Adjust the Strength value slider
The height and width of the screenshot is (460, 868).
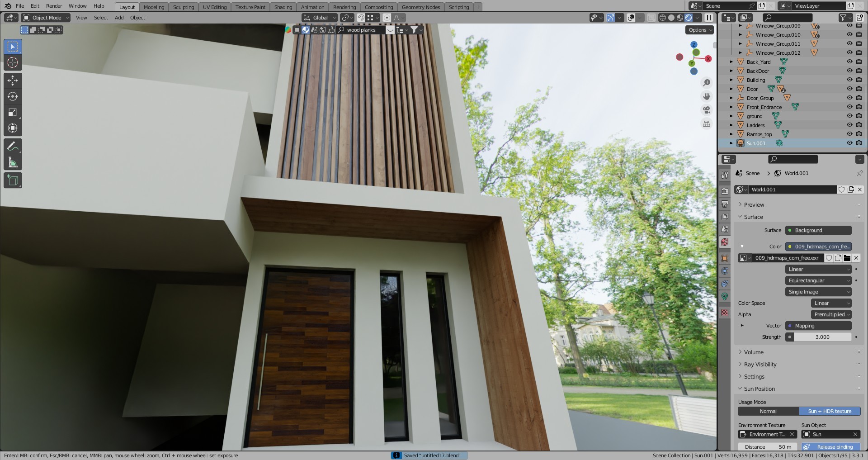point(822,337)
